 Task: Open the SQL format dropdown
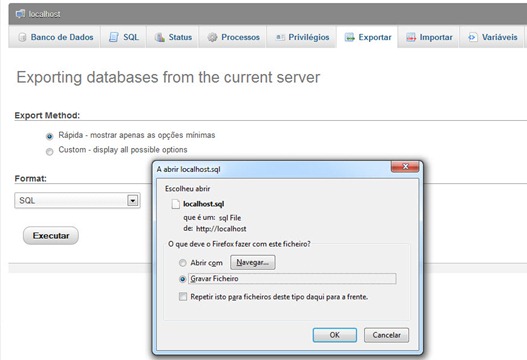click(77, 201)
